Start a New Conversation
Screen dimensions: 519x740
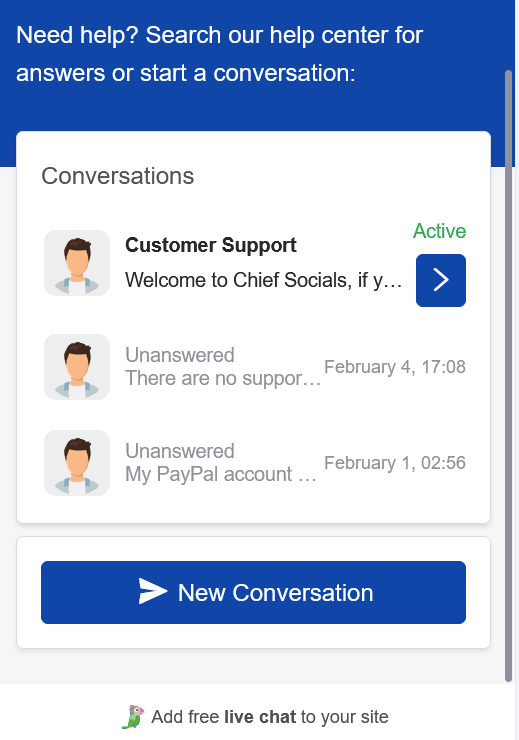click(253, 592)
